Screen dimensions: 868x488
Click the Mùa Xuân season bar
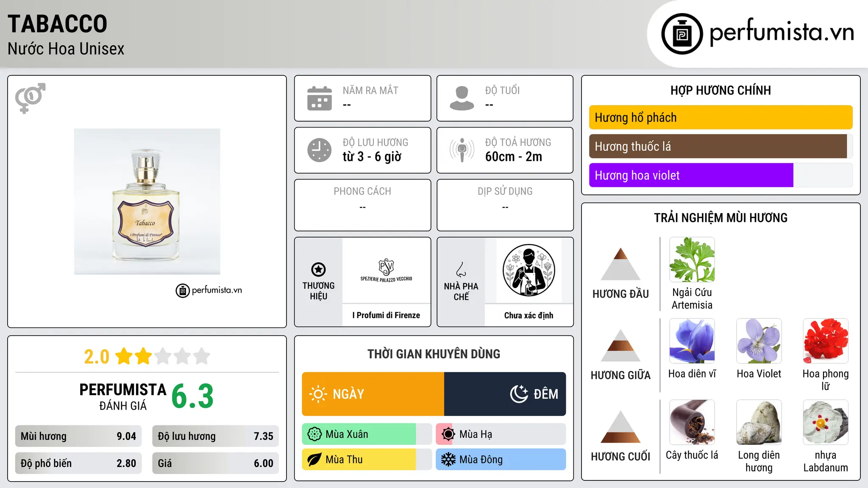coord(367,434)
